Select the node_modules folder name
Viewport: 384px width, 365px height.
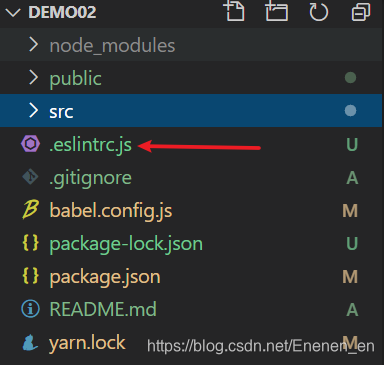tap(112, 46)
